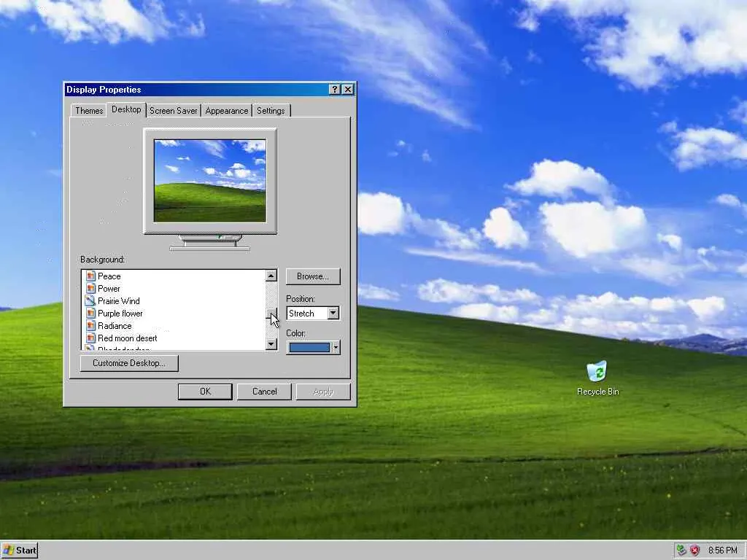Switch to the Themes tab
Viewport: 747px width, 560px height.
(x=89, y=111)
